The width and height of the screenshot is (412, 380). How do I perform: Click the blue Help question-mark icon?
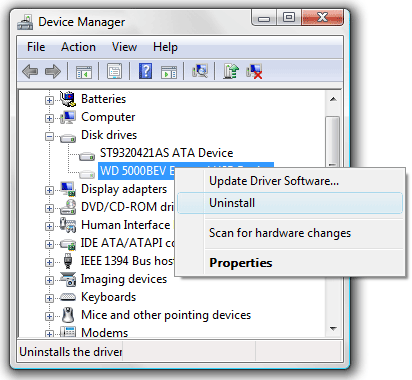[145, 71]
